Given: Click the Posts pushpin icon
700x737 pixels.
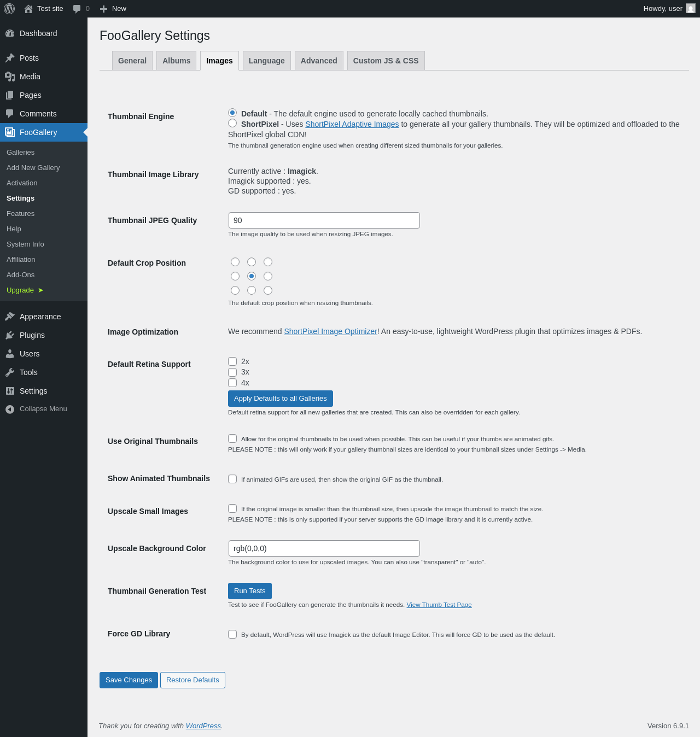Looking at the screenshot, I should (10, 58).
